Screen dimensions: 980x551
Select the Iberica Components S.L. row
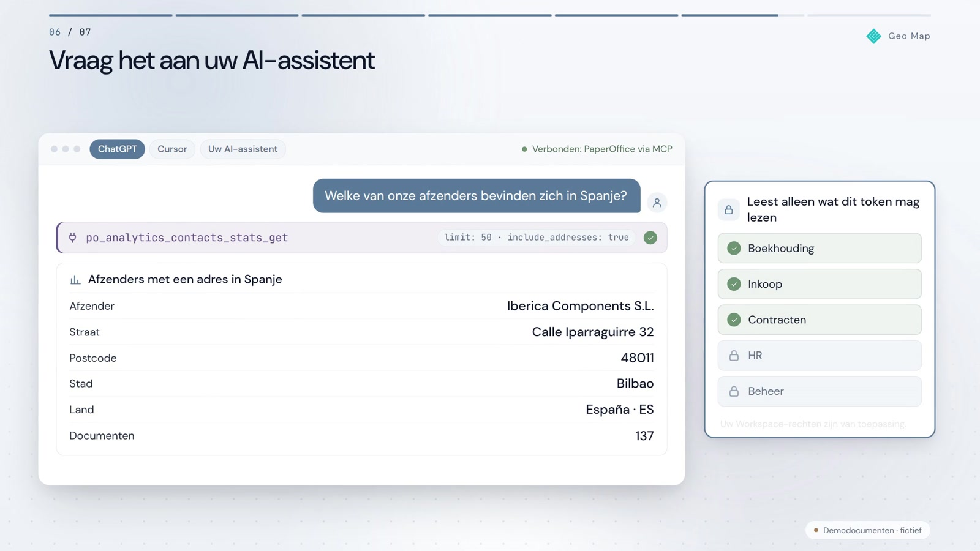pyautogui.click(x=361, y=306)
